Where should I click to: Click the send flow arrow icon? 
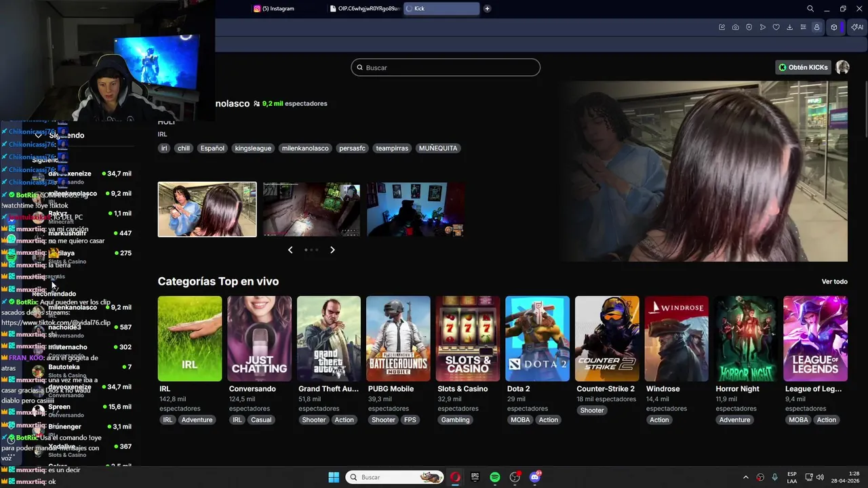763,27
